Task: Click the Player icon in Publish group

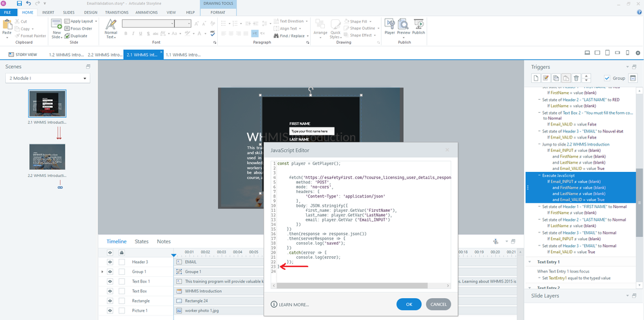Action: pos(389,27)
